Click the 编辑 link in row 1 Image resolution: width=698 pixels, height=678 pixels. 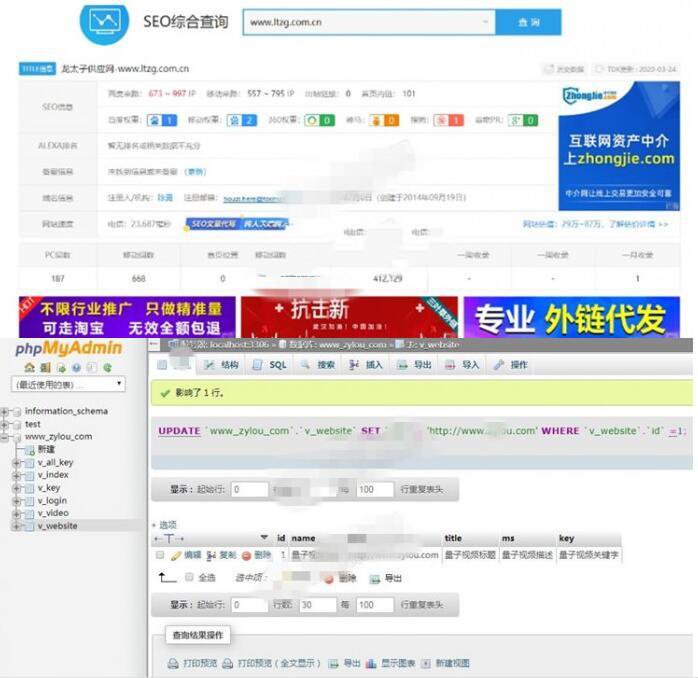point(192,555)
